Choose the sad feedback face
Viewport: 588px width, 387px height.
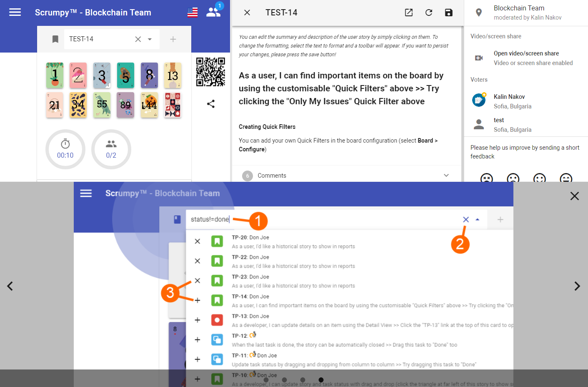pos(513,178)
